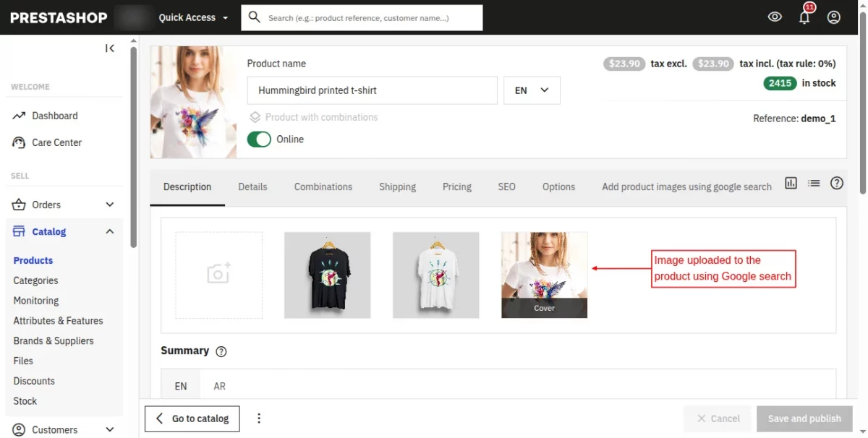Open the product list icon

click(x=814, y=184)
